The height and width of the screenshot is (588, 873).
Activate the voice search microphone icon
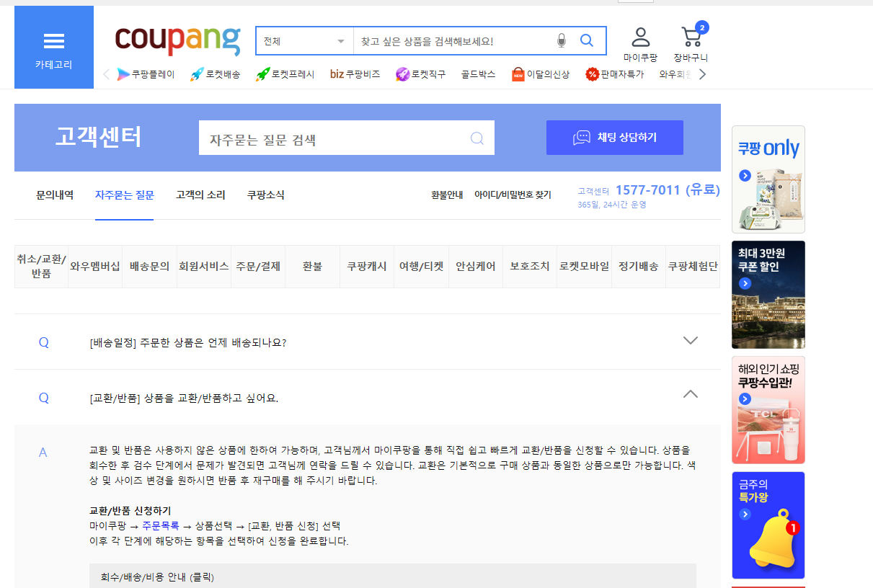pos(562,41)
